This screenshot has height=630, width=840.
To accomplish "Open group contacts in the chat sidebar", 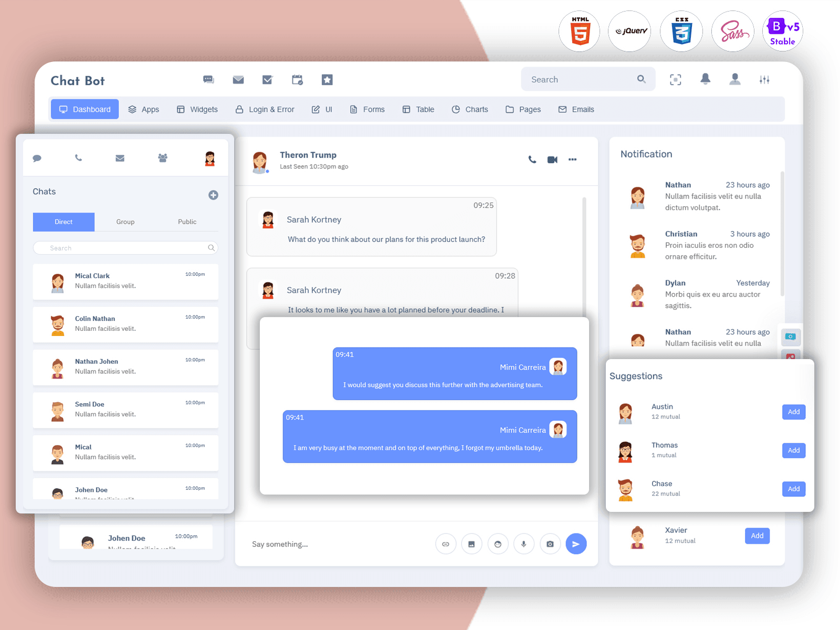I will (x=162, y=157).
